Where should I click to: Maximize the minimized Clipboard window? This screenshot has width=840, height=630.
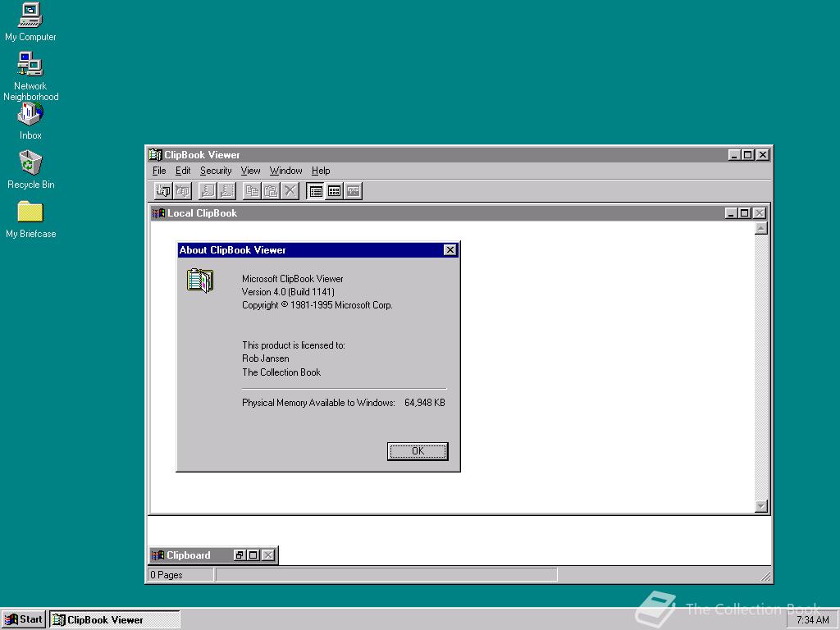(x=253, y=555)
